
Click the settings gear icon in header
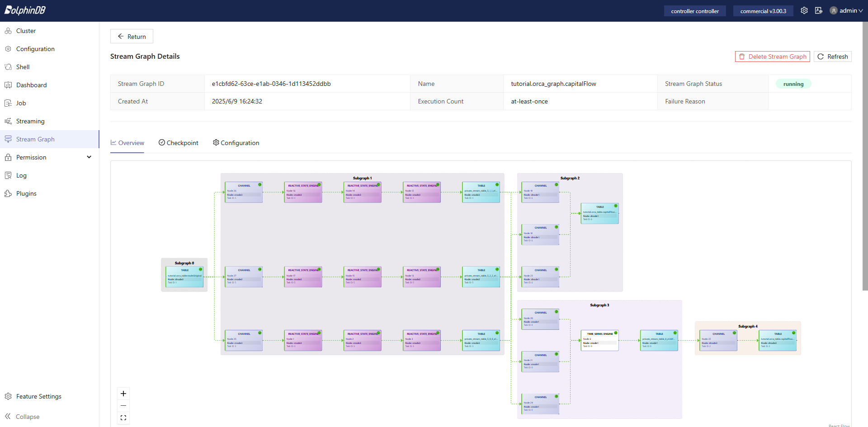pyautogui.click(x=804, y=10)
